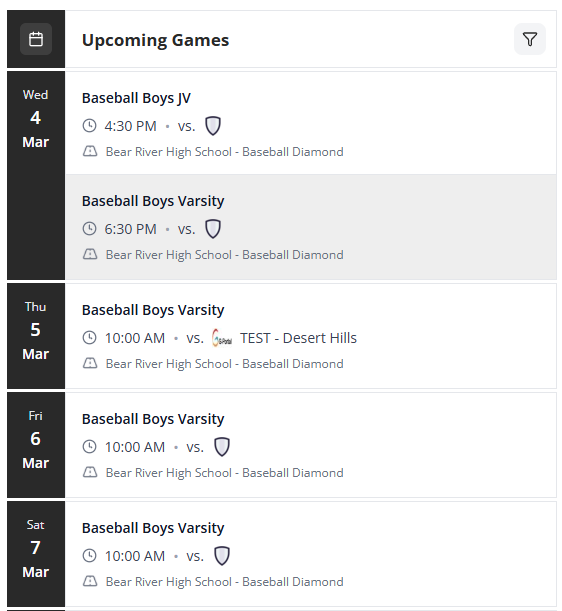This screenshot has width=562, height=611.
Task: Open Saturday's Baseball Boys Varsity game
Action: click(x=311, y=554)
